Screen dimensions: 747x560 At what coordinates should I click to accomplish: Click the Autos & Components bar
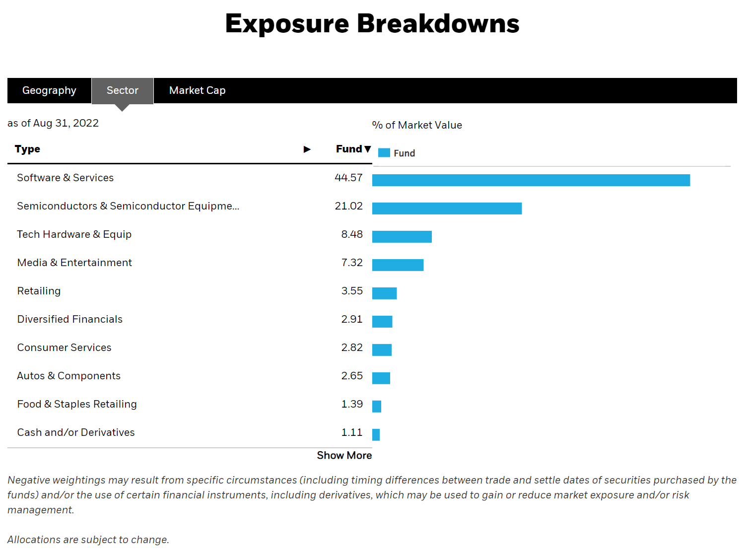point(381,378)
